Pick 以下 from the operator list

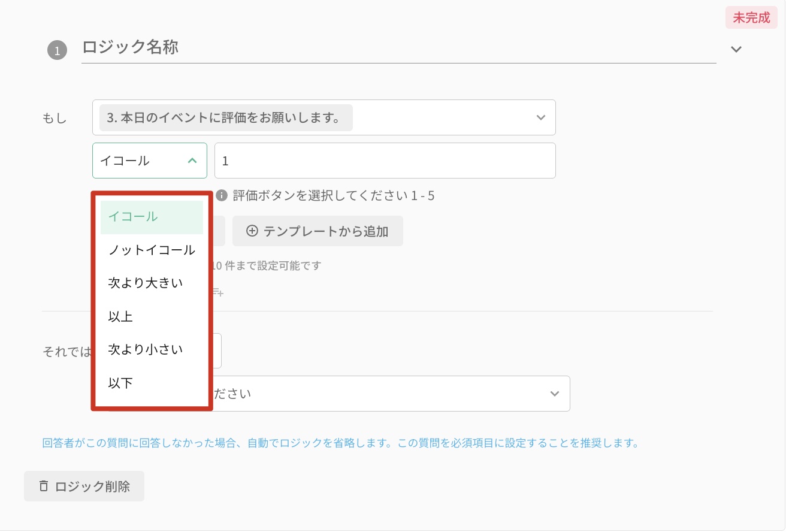point(152,383)
